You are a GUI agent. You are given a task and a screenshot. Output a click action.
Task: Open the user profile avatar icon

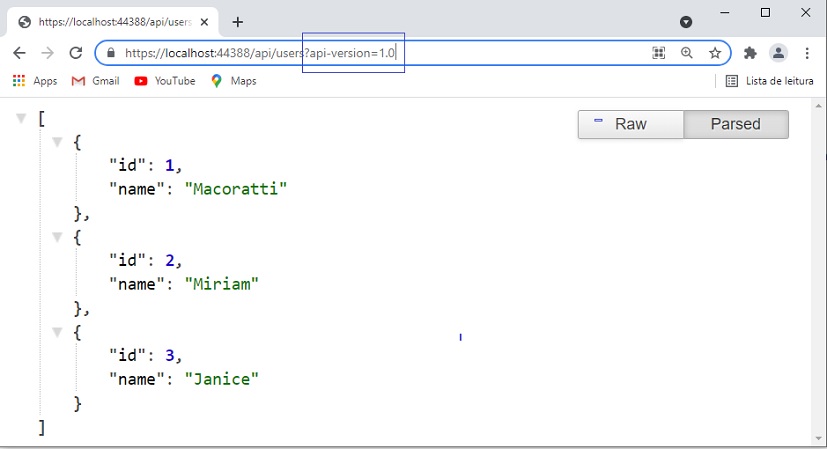pos(778,53)
